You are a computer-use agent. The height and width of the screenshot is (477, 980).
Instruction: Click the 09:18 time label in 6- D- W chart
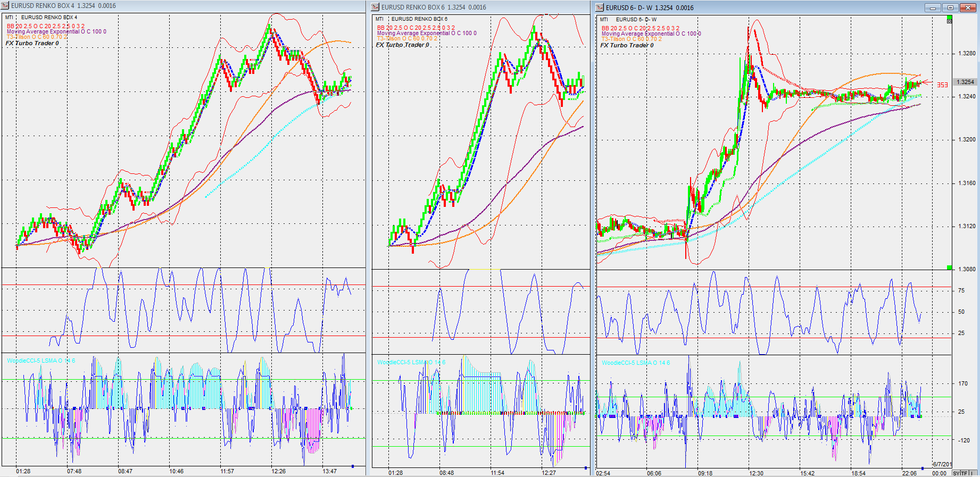(x=705, y=473)
